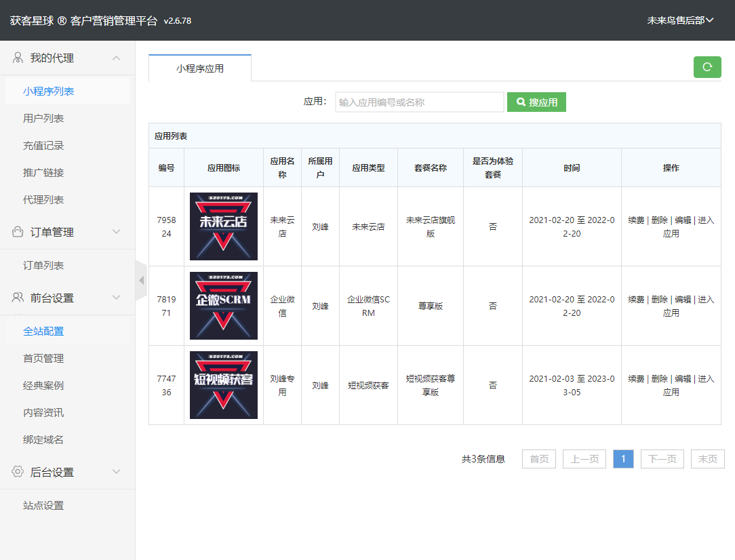Image resolution: width=735 pixels, height=560 pixels.
Task: Click the green refresh icon button
Action: (x=707, y=67)
